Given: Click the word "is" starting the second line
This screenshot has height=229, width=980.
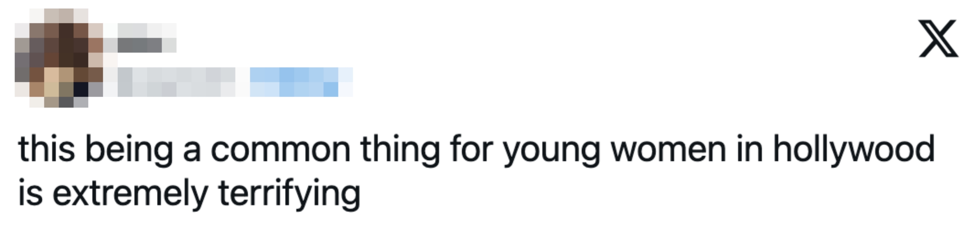Looking at the screenshot, I should 30,194.
